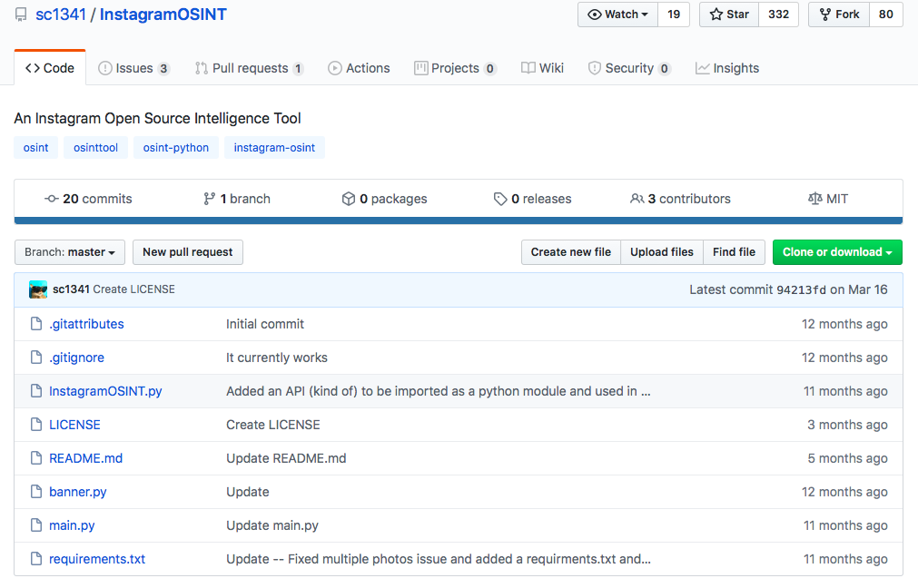Click the Pull requests icon
The image size is (918, 588).
[x=202, y=68]
